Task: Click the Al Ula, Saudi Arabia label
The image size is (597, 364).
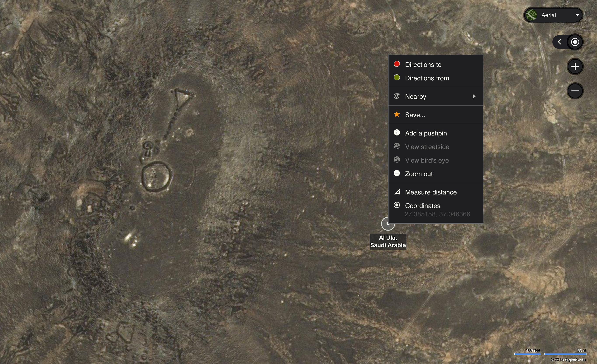Action: [x=388, y=241]
